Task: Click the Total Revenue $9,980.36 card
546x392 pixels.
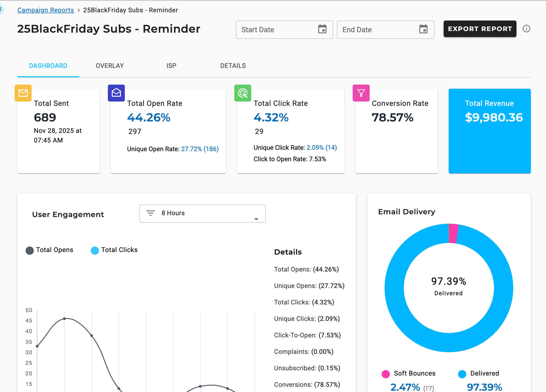Action: [x=489, y=131]
